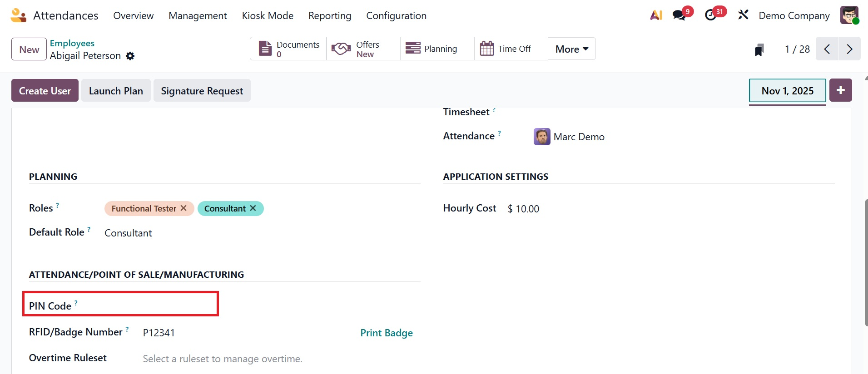Select the Overtime Ruleset dropdown field
Viewport: 868px width, 374px height.
pyautogui.click(x=273, y=359)
